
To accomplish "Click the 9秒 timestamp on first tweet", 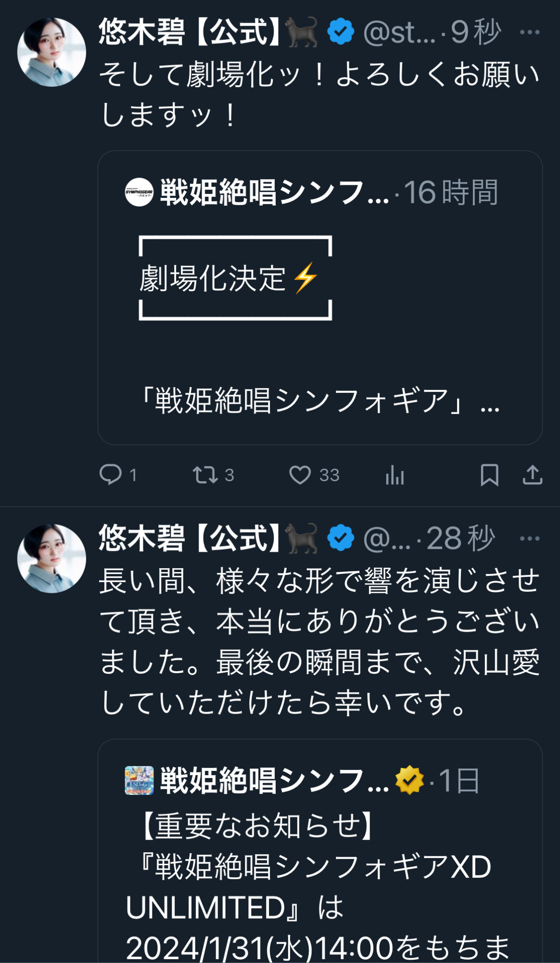I will point(476,32).
